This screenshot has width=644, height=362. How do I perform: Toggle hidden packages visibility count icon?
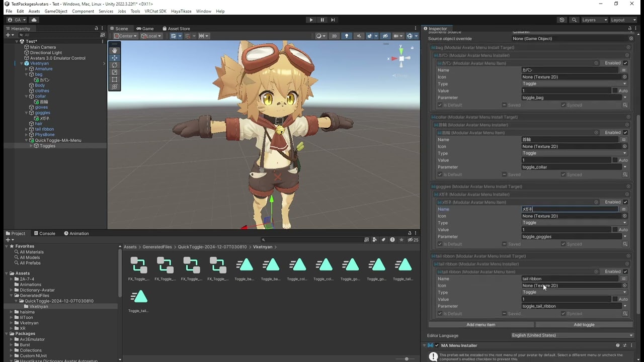click(413, 240)
